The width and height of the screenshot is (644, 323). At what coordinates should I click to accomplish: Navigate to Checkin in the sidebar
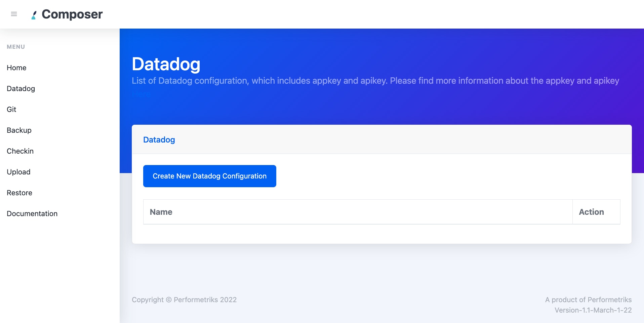pos(20,151)
